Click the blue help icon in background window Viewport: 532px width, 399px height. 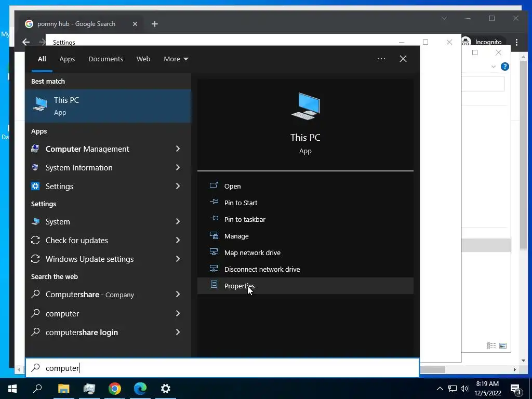click(x=504, y=66)
